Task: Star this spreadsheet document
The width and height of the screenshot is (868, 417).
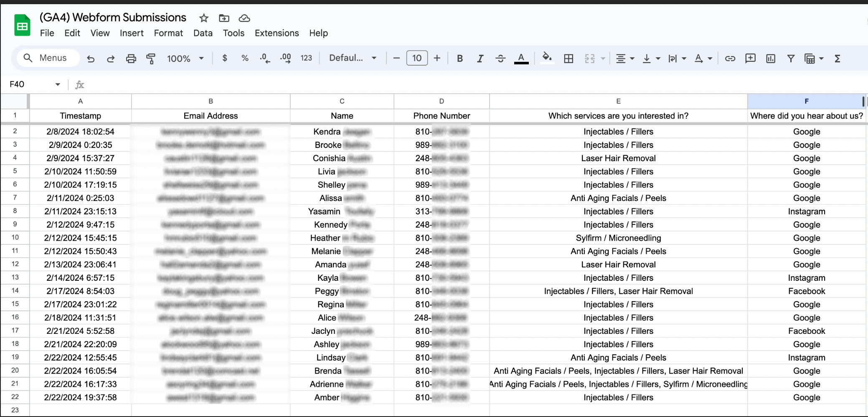Action: tap(203, 18)
